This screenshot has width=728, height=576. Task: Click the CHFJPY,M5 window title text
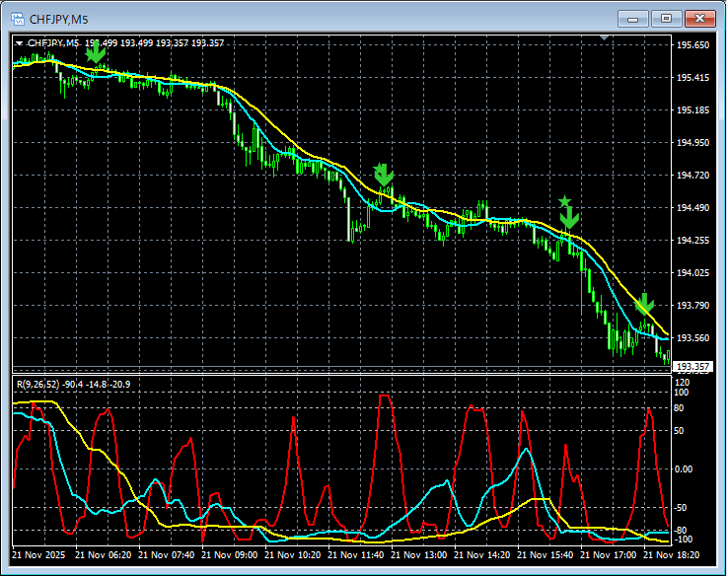(59, 18)
